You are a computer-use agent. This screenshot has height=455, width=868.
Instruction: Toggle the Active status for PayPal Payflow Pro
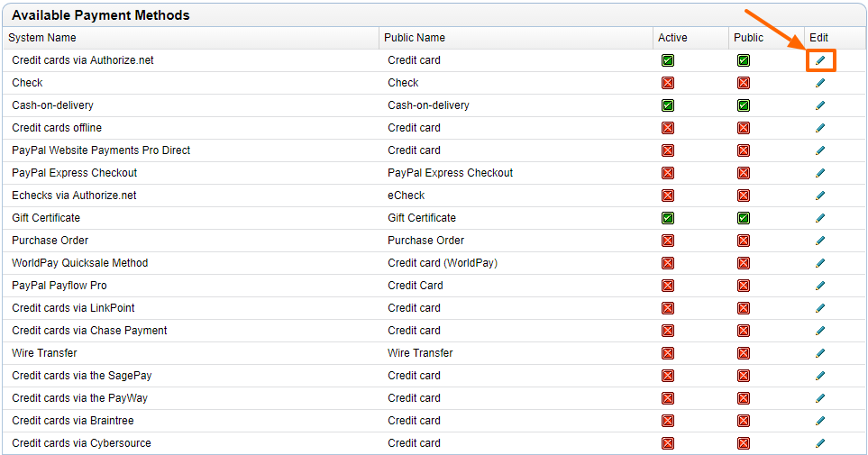point(668,286)
